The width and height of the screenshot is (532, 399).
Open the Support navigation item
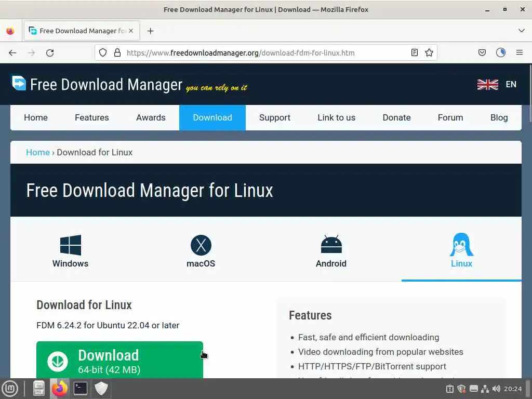pyautogui.click(x=275, y=118)
